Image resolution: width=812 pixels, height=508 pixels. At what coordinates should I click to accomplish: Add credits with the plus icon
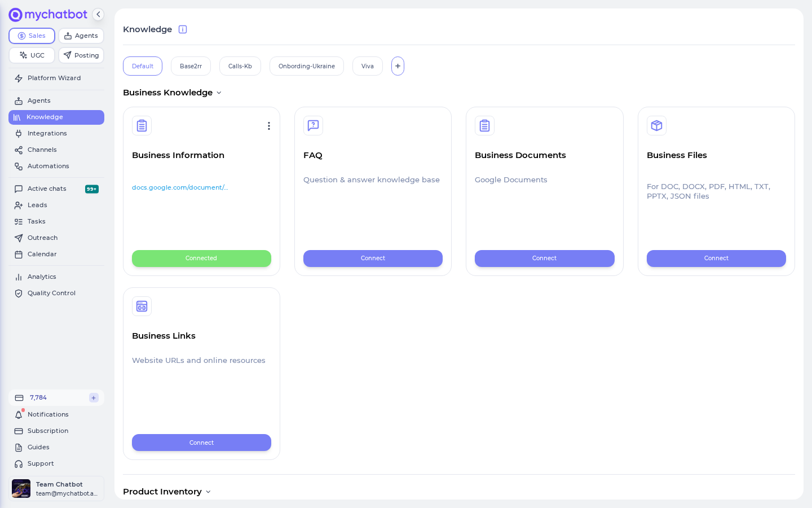point(94,398)
